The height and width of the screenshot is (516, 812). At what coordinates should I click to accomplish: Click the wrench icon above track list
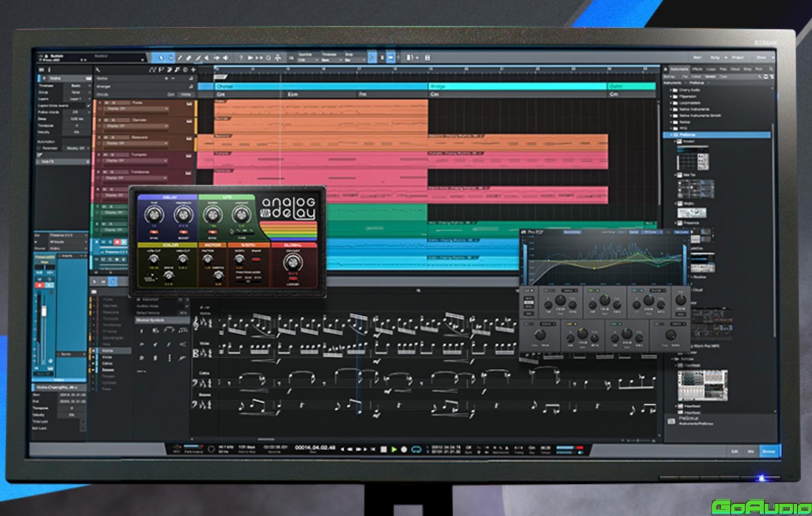(x=98, y=69)
